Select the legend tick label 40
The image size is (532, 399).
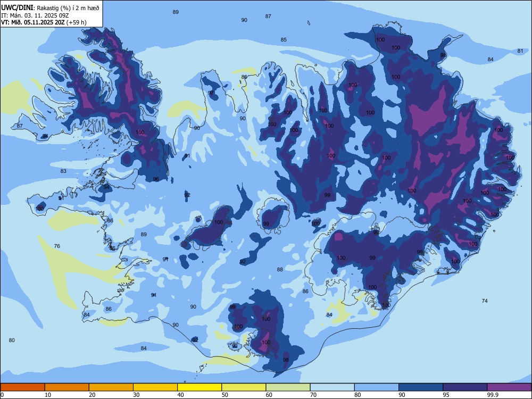point(181,395)
